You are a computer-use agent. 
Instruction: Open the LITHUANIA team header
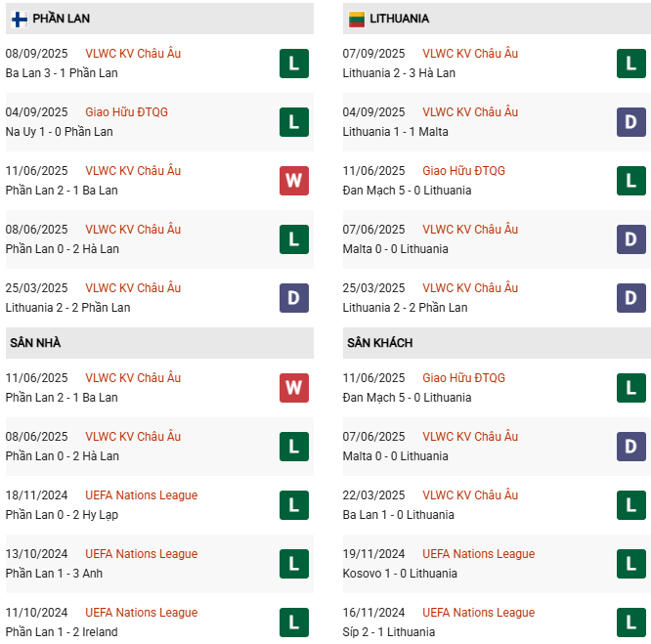tap(399, 19)
